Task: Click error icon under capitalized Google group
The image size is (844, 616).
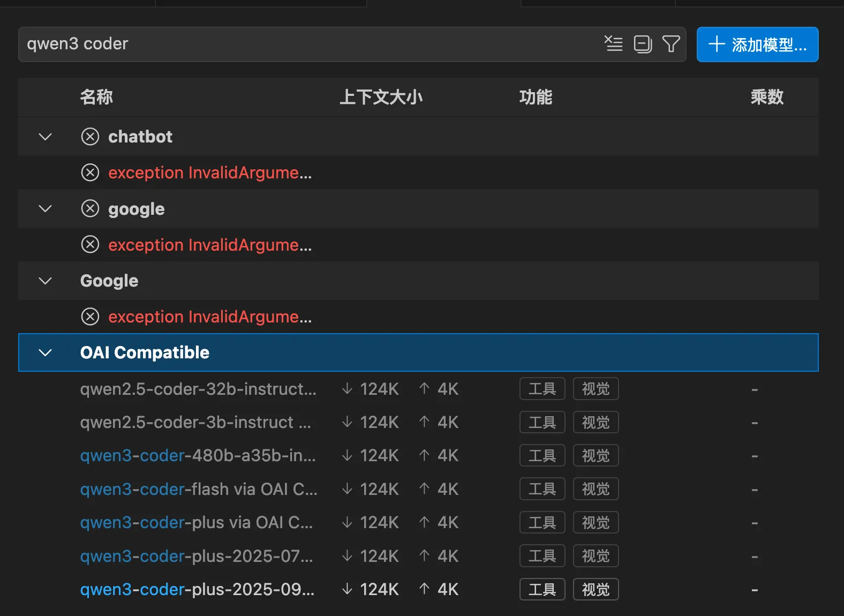Action: tap(90, 317)
